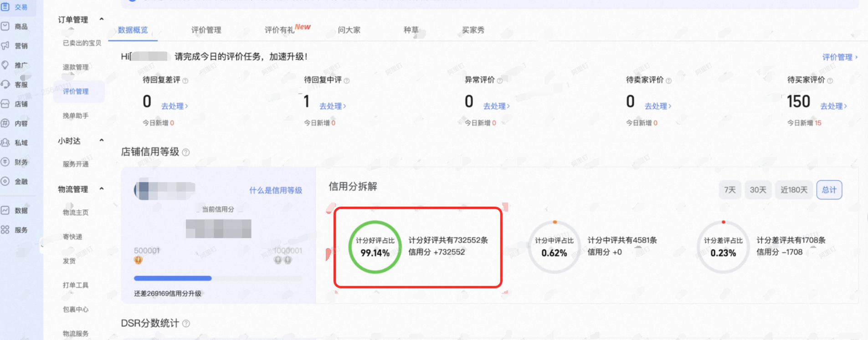
Task: Click the single crown icon under 500001
Action: (138, 260)
